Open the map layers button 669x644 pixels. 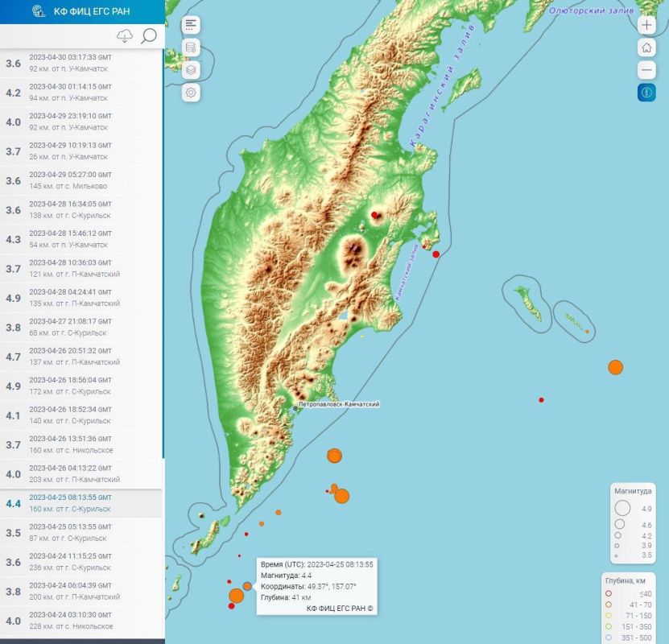(x=191, y=70)
